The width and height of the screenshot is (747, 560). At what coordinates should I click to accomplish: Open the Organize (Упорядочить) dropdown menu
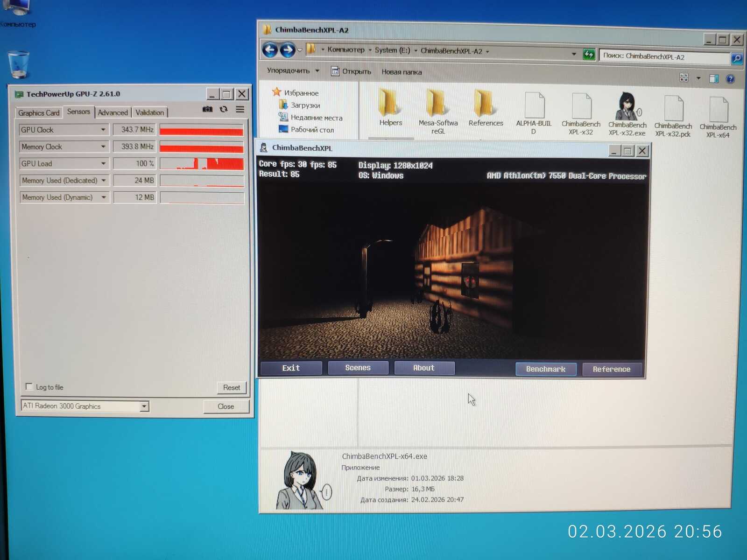click(x=293, y=71)
